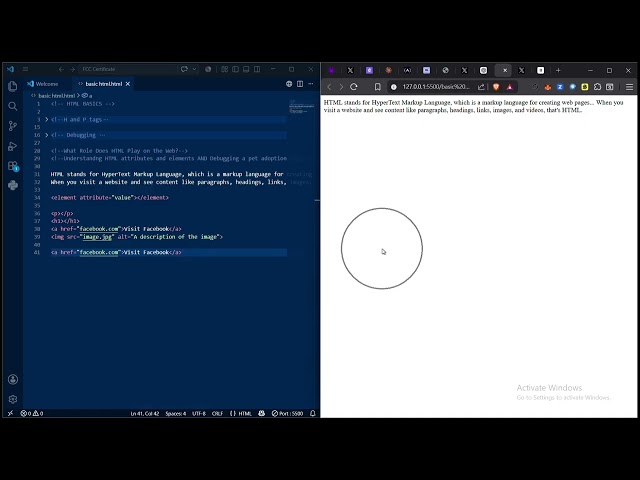Screen dimensions: 640x480
Task: Toggle the primary sidebar visibility
Action: click(x=236, y=69)
